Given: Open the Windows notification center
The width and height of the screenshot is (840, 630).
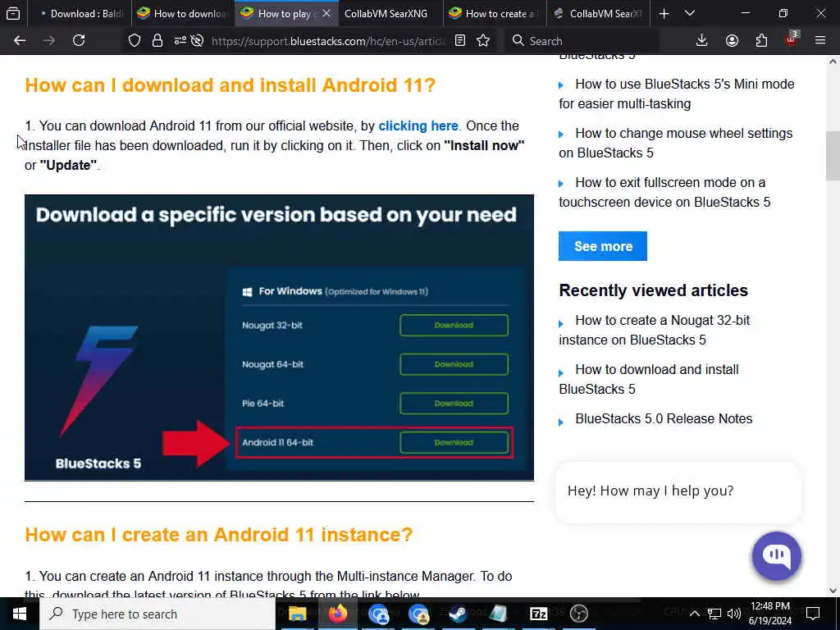Looking at the screenshot, I should click(813, 614).
